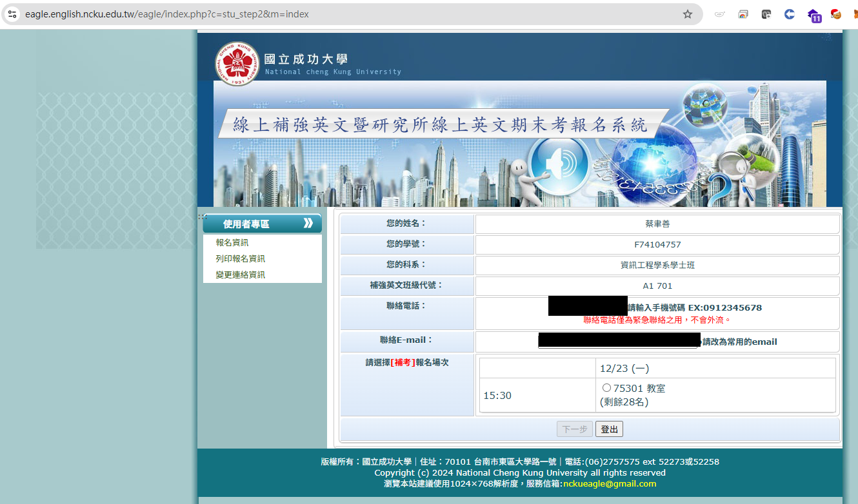Open the purple extension showing badge 11
The height and width of the screenshot is (504, 858).
813,15
